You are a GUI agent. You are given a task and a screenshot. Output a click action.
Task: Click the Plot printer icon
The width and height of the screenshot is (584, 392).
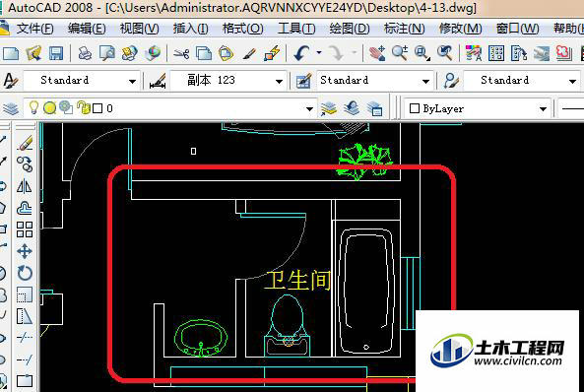coord(85,53)
